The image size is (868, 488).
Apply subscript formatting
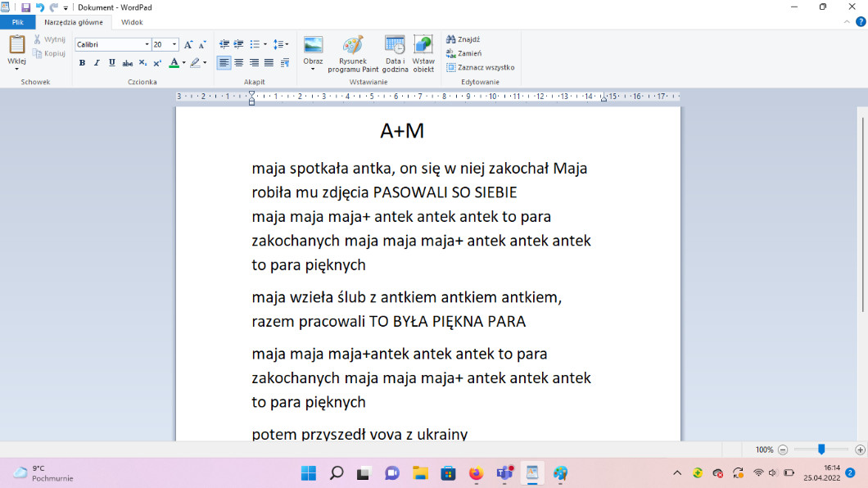[x=142, y=63]
